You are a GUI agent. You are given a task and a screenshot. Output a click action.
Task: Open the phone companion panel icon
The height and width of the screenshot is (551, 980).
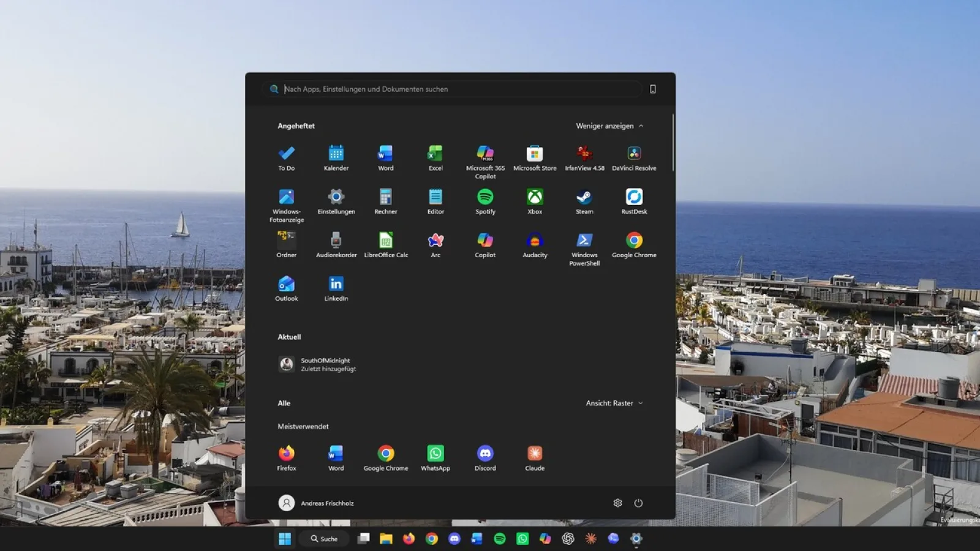coord(653,89)
